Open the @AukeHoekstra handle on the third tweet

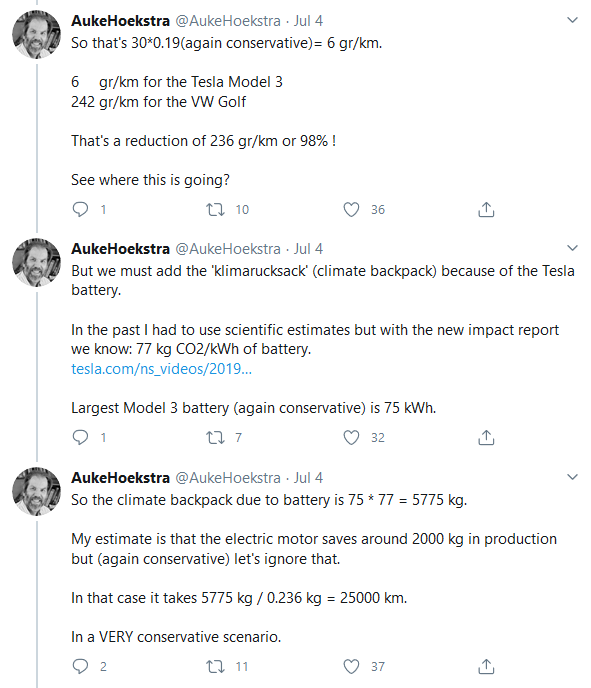228,477
